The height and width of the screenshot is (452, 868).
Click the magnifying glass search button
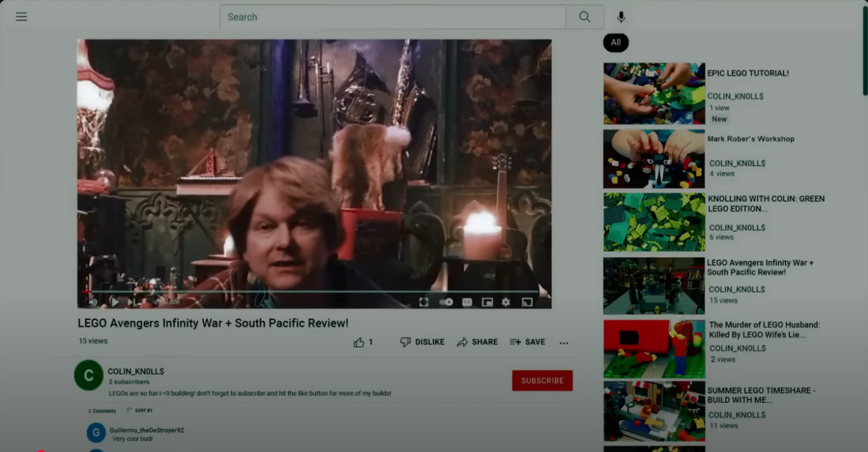[584, 17]
